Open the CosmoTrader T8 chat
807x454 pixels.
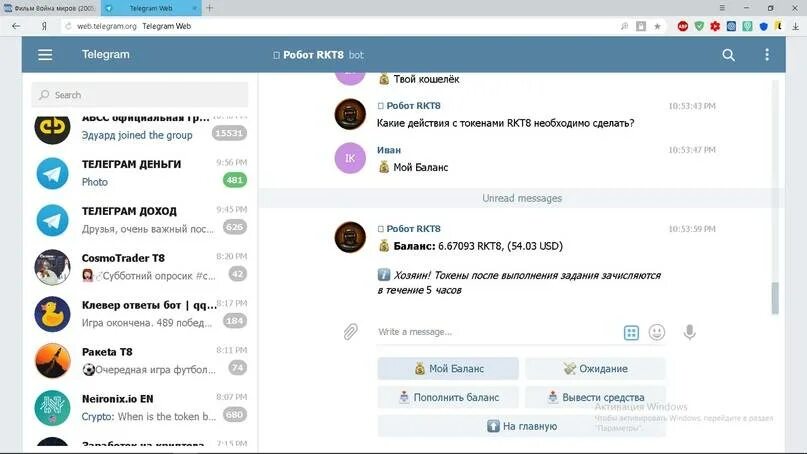139,267
